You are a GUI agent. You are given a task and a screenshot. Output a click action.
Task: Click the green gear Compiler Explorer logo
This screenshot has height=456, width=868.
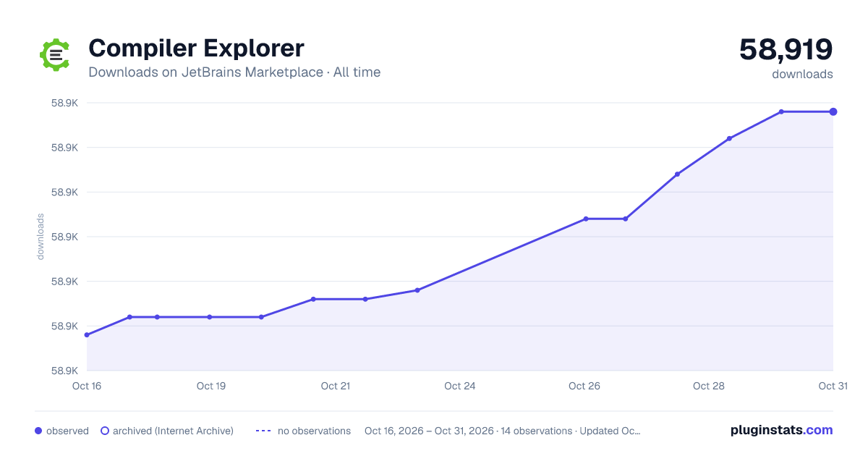click(56, 54)
